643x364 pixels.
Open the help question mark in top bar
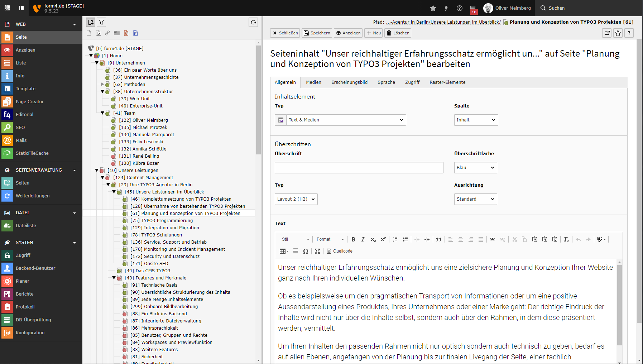[x=460, y=8]
